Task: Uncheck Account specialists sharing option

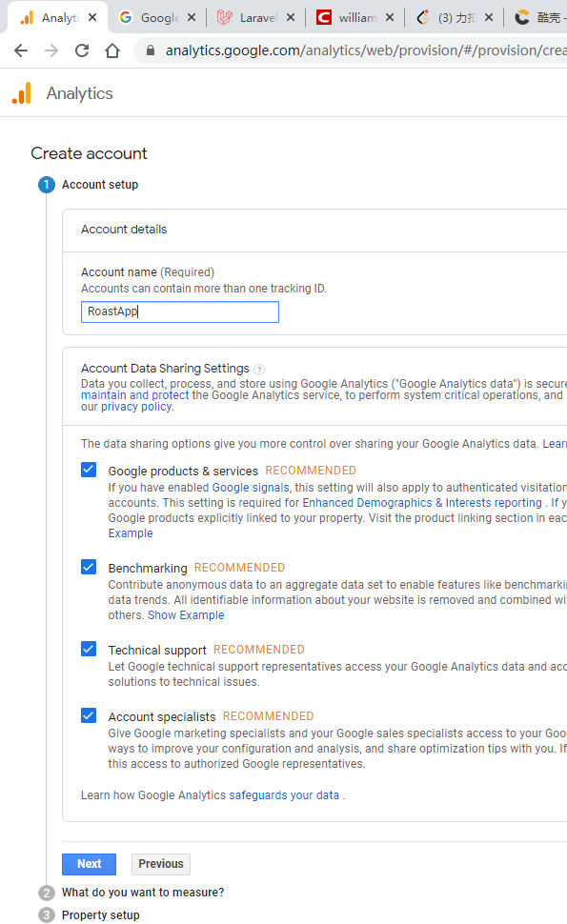Action: [88, 715]
